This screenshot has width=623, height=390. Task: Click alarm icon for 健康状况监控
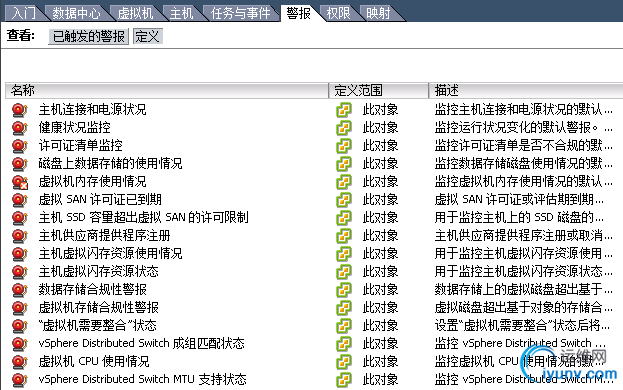click(x=19, y=127)
